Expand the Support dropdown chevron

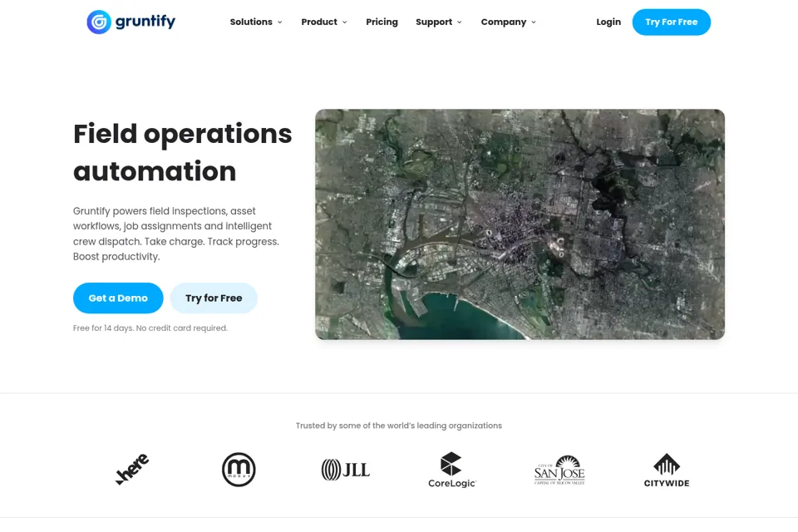tap(459, 22)
